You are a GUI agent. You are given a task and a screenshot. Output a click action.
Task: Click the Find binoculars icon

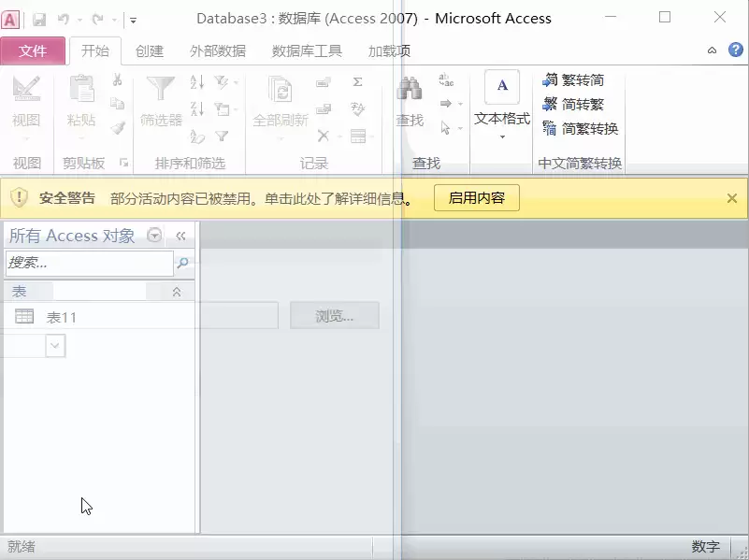pyautogui.click(x=410, y=88)
